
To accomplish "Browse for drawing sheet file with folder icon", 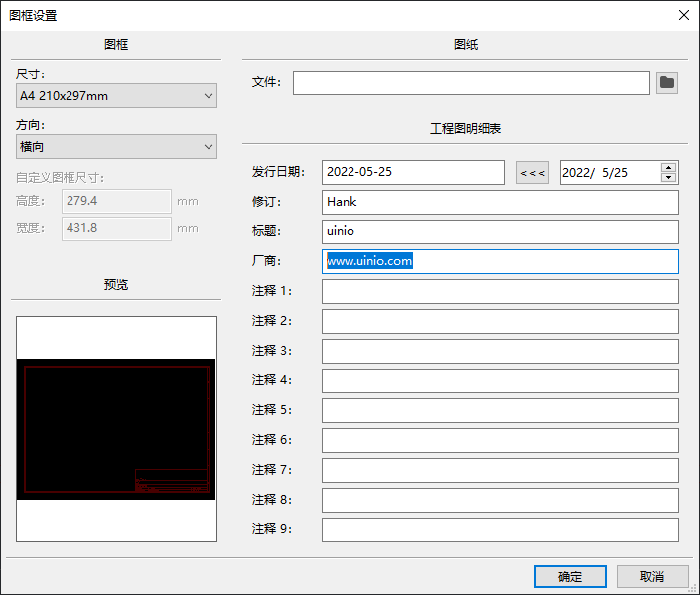I will (x=667, y=82).
